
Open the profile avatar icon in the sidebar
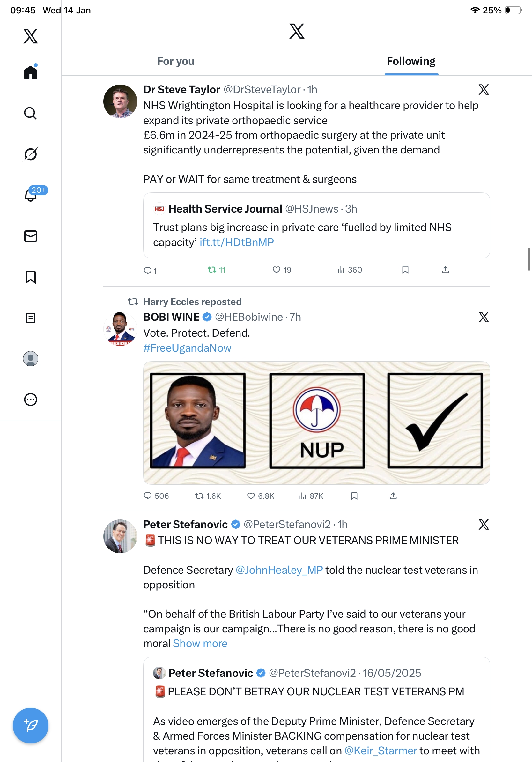31,358
